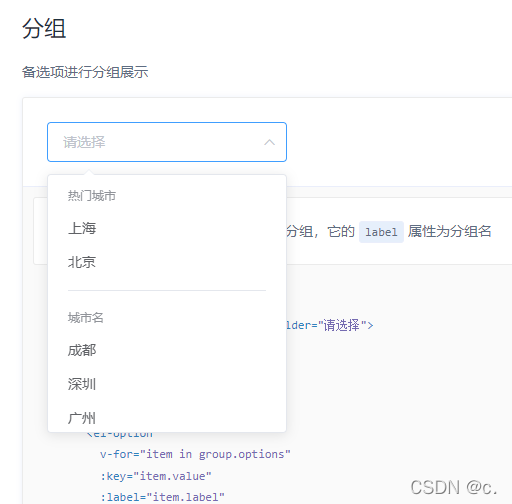Choose 成都 in the city options
Viewport: 512px width, 504px height.
[x=167, y=351]
